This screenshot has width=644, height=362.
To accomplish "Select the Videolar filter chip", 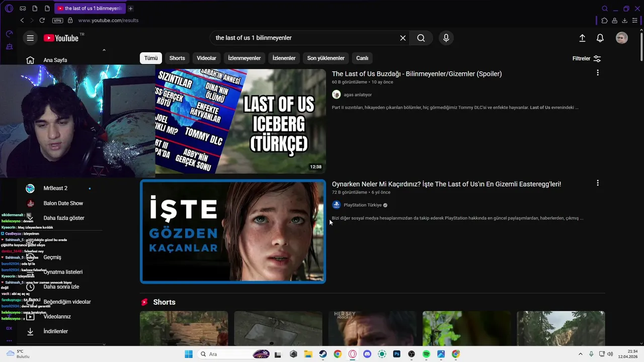I will click(206, 58).
